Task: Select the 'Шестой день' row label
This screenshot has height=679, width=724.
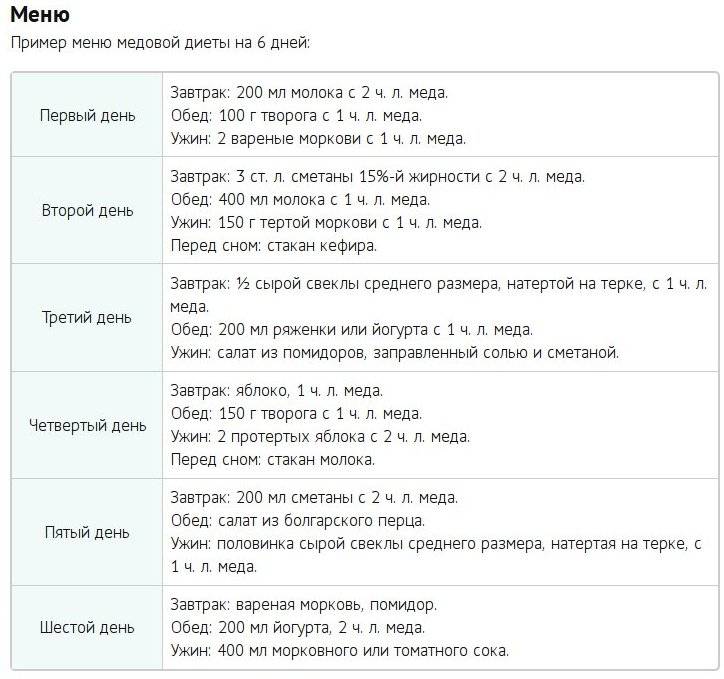Action: pos(87,628)
